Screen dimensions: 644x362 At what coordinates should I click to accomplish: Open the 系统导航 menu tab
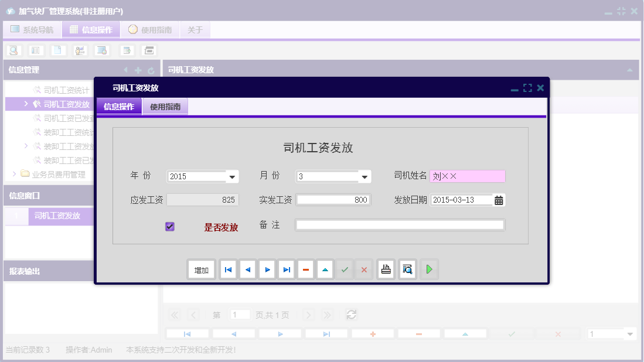click(32, 29)
